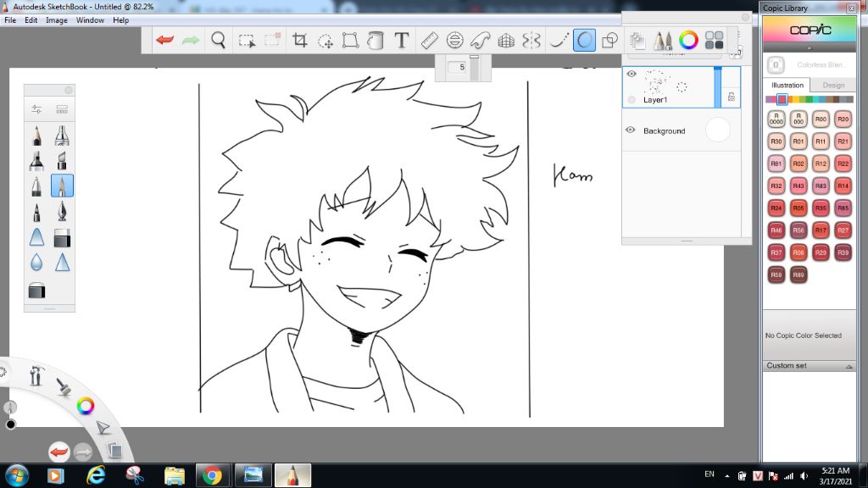Image resolution: width=868 pixels, height=488 pixels.
Task: Adjust the Layer1 opacity blue bar
Action: pyautogui.click(x=717, y=87)
